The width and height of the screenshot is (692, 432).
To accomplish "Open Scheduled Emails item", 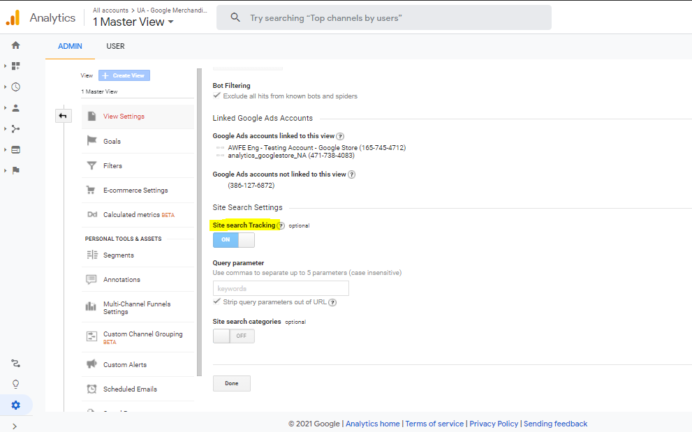I will point(138,389).
